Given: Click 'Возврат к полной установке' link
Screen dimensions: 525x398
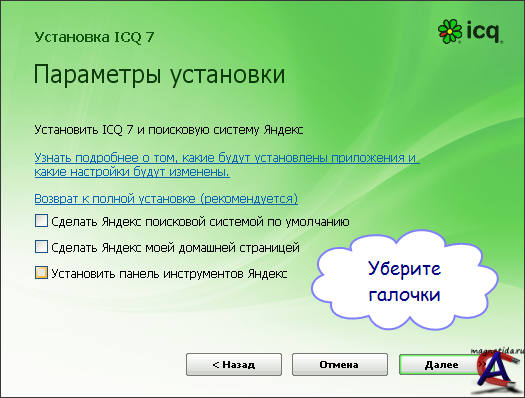Looking at the screenshot, I should pos(166,199).
